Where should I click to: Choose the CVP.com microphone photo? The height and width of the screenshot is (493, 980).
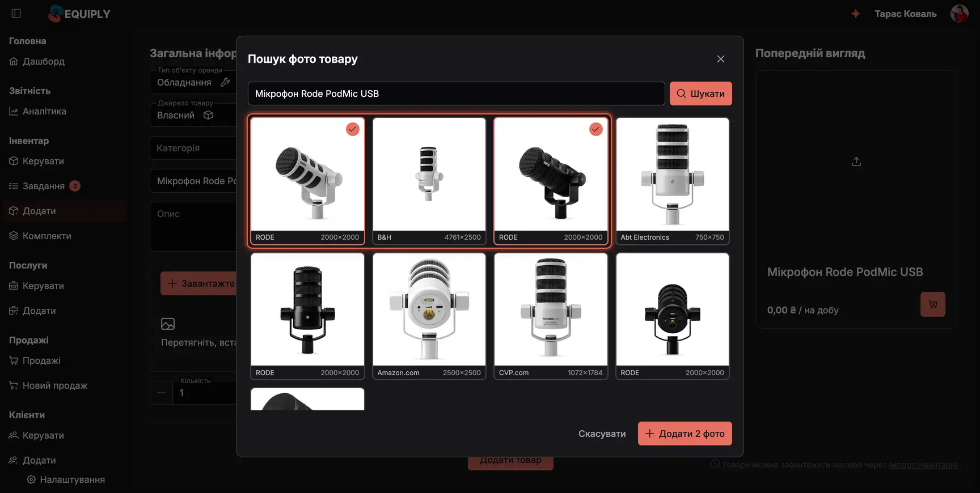point(551,316)
